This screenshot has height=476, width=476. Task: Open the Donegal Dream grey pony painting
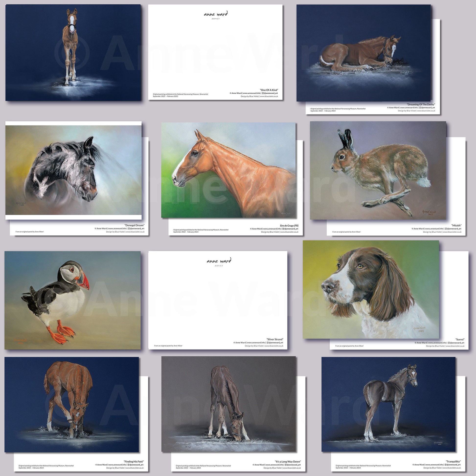73,170
